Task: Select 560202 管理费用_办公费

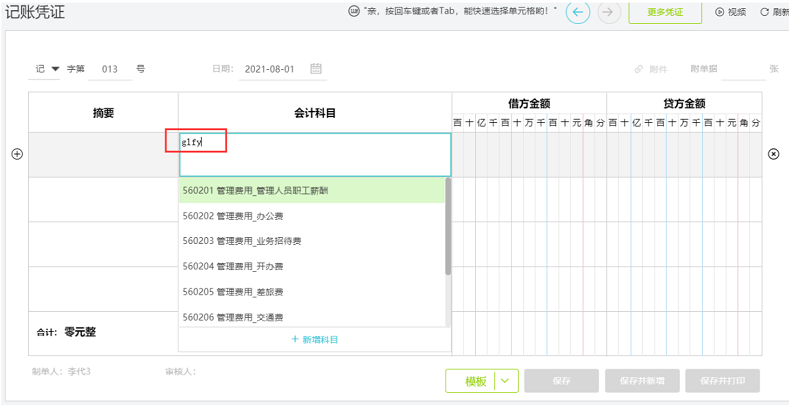Action: pyautogui.click(x=312, y=216)
